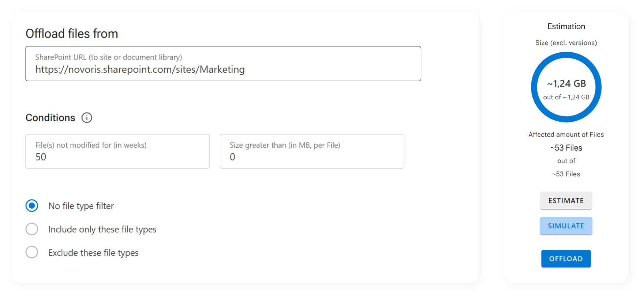Viewport: 644px width, 299px height.
Task: Start offloading with the OFFLOAD button
Action: [566, 259]
